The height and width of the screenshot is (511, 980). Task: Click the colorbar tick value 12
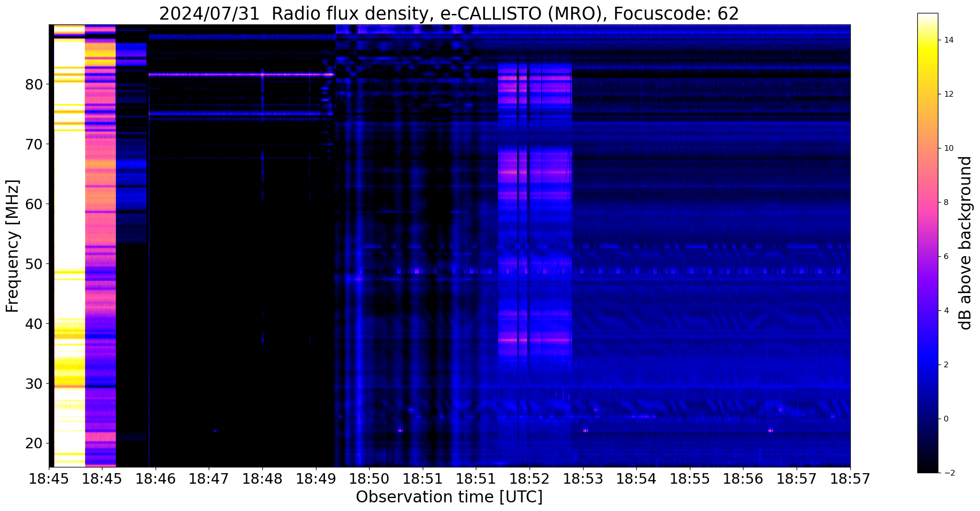[948, 94]
